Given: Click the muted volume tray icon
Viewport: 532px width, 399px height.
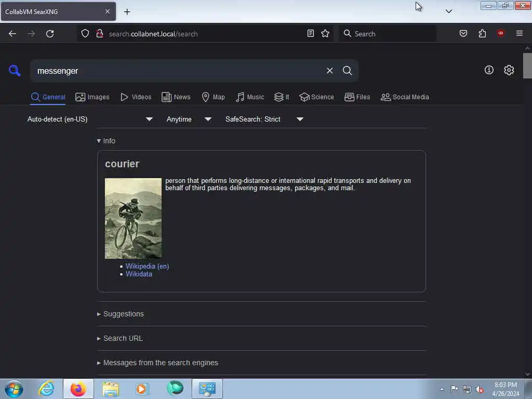Looking at the screenshot, I should pyautogui.click(x=480, y=390).
